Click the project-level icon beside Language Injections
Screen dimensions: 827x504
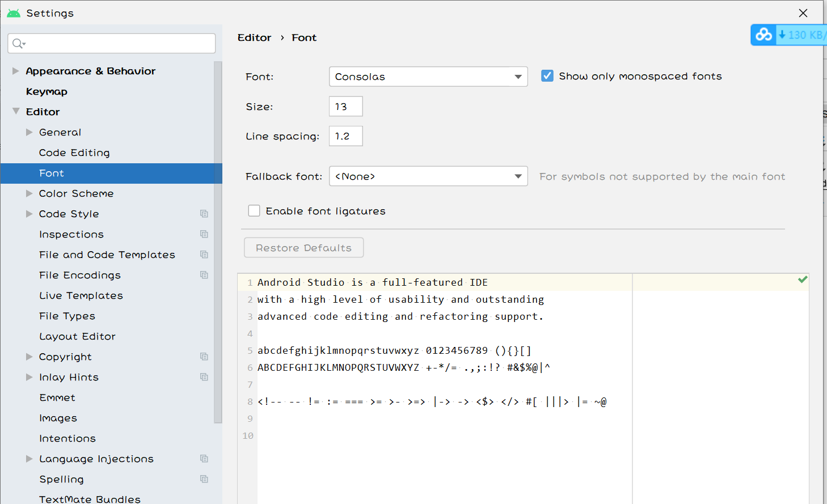click(204, 459)
